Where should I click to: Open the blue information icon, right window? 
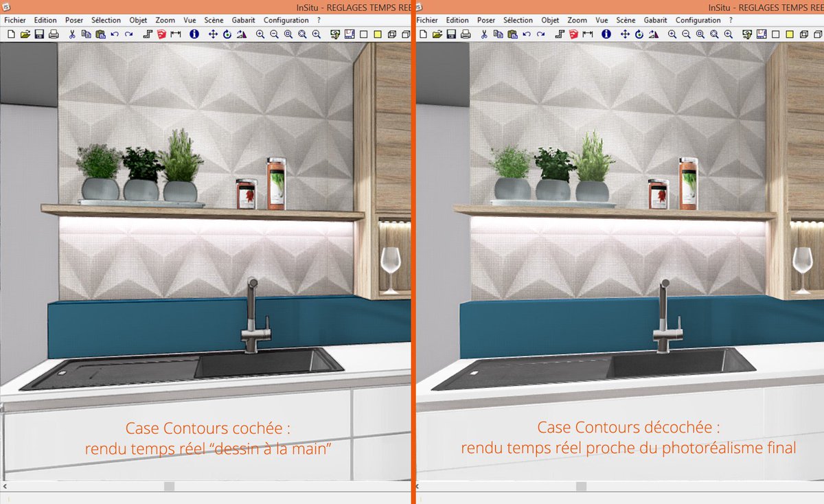click(606, 34)
